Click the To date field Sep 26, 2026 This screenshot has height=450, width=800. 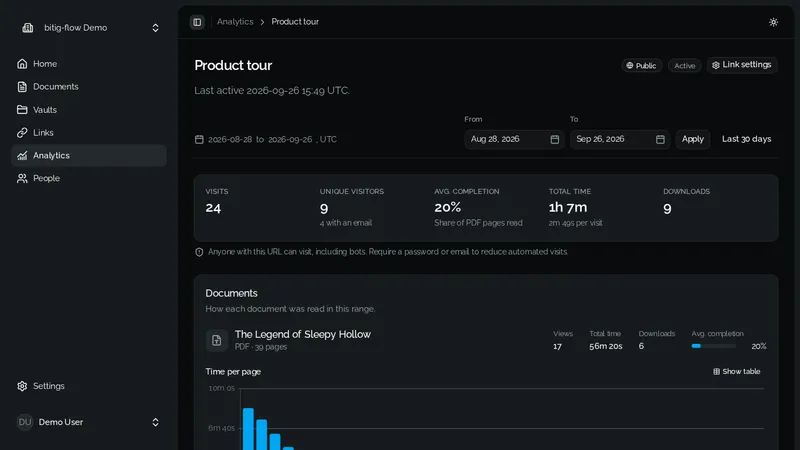[619, 139]
